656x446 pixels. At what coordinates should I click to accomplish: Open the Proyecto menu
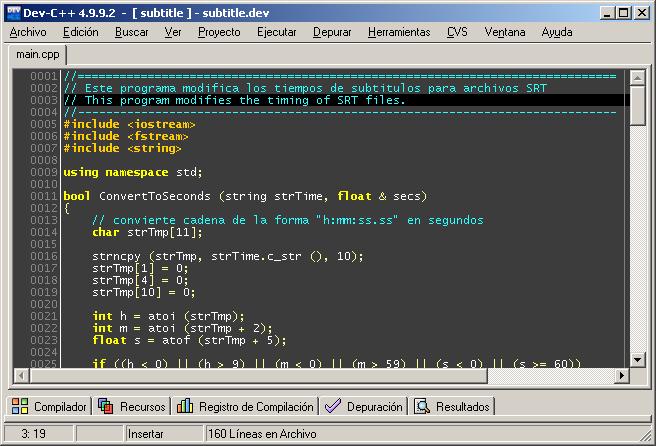coord(219,32)
